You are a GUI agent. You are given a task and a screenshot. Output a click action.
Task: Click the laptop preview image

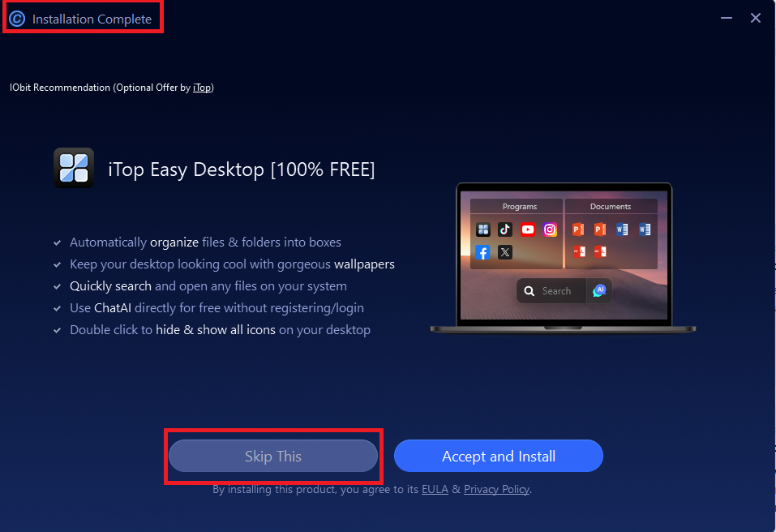point(564,258)
